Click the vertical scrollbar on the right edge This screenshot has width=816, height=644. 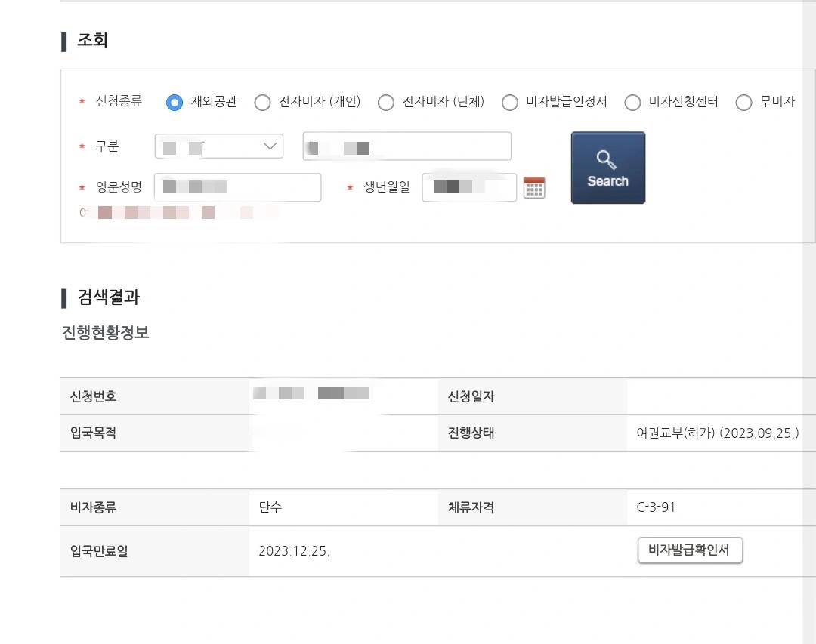809,322
